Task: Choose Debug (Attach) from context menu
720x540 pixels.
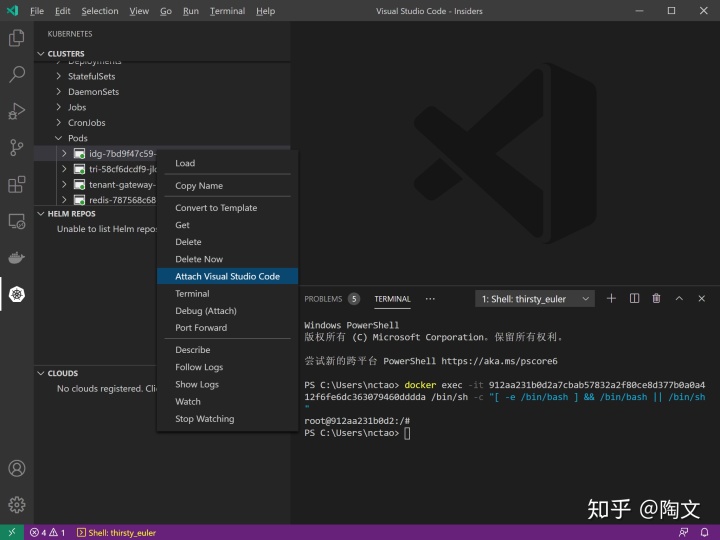Action: tap(227, 311)
